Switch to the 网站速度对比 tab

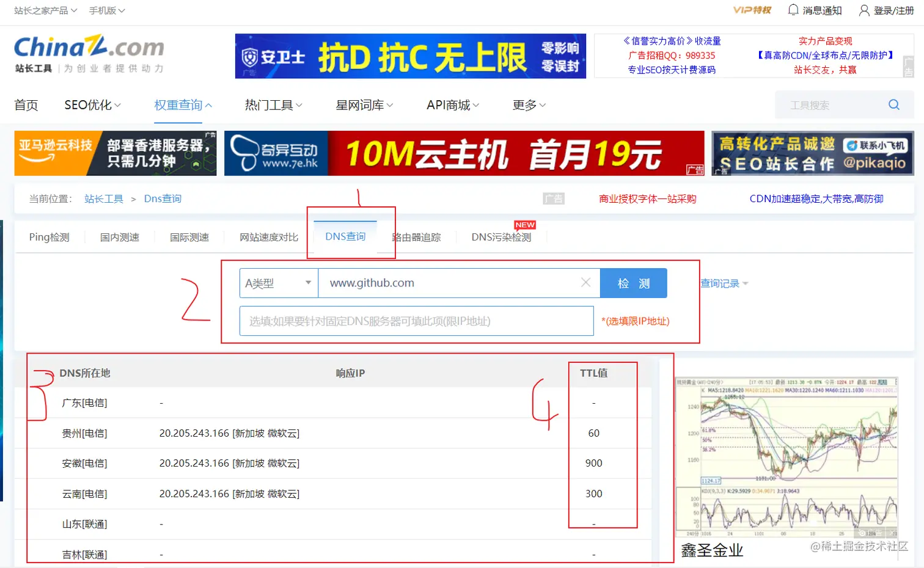pos(269,237)
